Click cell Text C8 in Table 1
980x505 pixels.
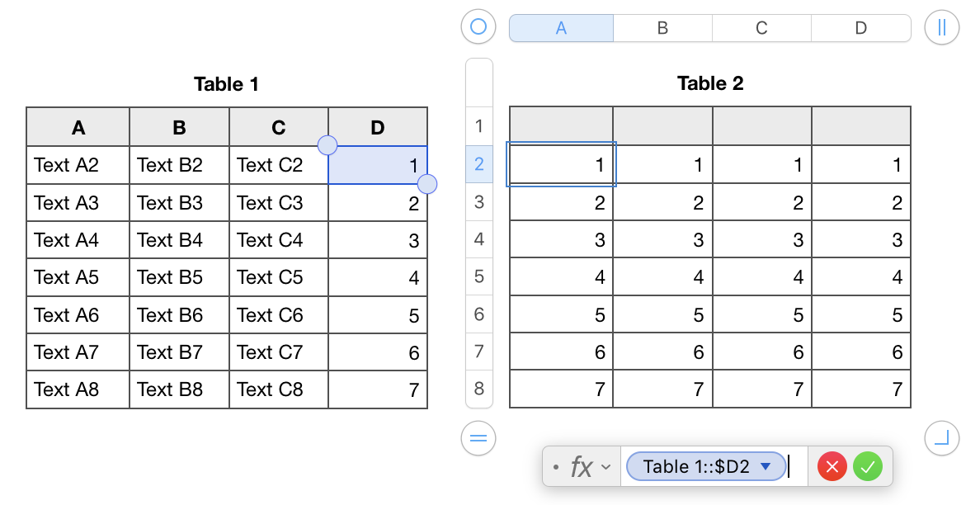pyautogui.click(x=278, y=389)
